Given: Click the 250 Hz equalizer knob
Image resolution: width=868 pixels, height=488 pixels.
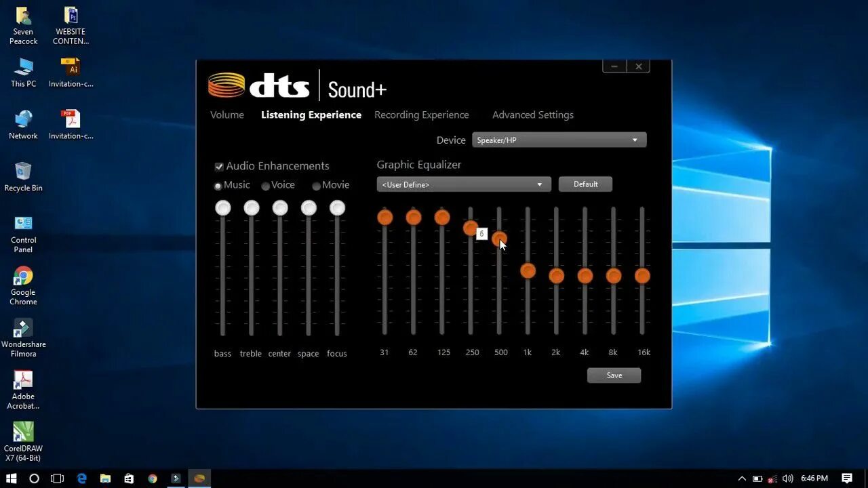Looking at the screenshot, I should tap(471, 228).
